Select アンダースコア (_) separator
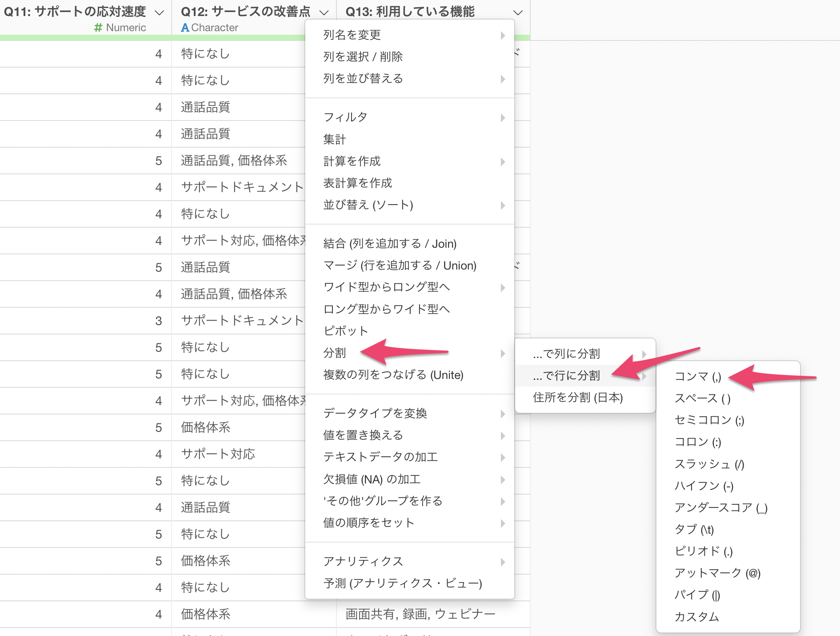 click(728, 507)
